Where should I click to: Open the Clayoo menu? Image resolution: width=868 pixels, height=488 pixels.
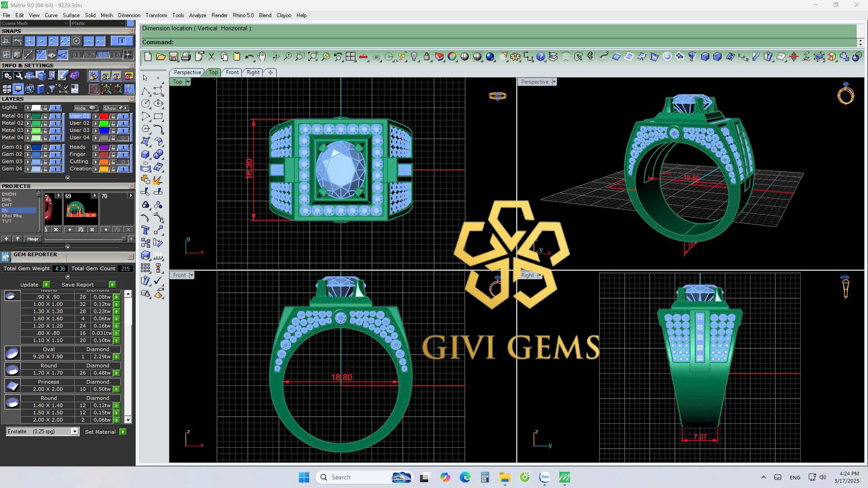[x=284, y=15]
